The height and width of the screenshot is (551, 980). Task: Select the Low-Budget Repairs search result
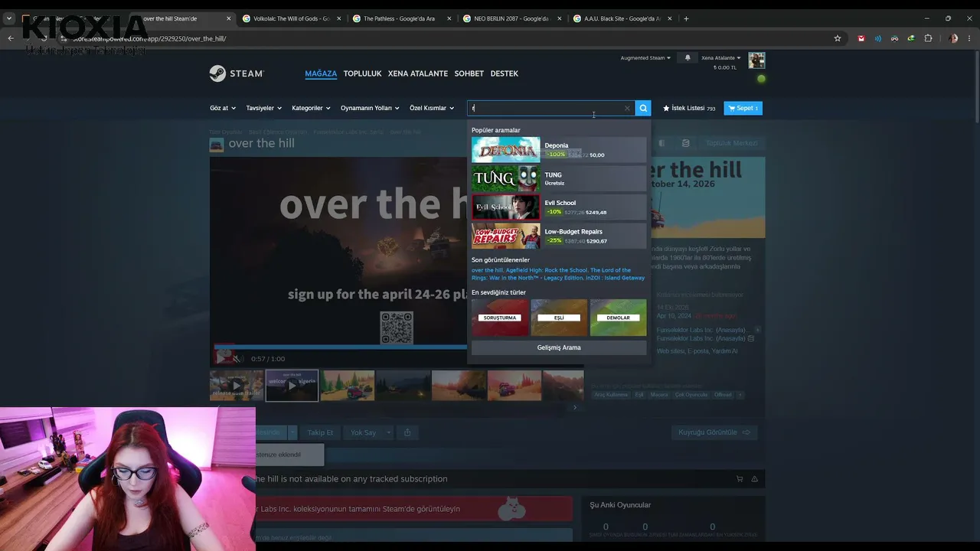coord(559,236)
